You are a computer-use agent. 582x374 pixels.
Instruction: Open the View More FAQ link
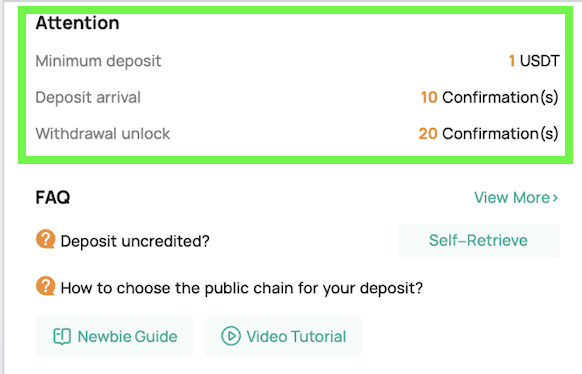click(516, 198)
